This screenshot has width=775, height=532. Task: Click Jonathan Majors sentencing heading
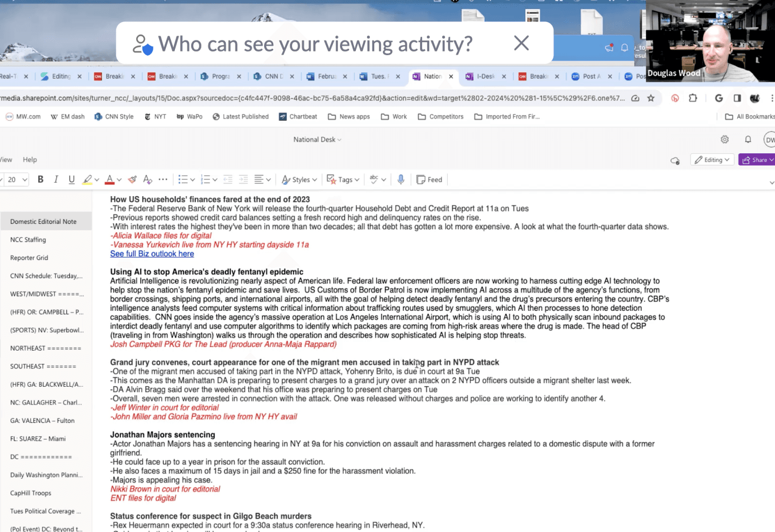[x=163, y=435]
